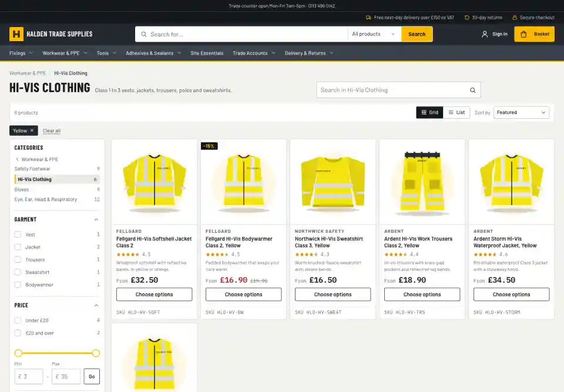Tick the Sweatshirt garment checkbox
564x392 pixels.
18,272
